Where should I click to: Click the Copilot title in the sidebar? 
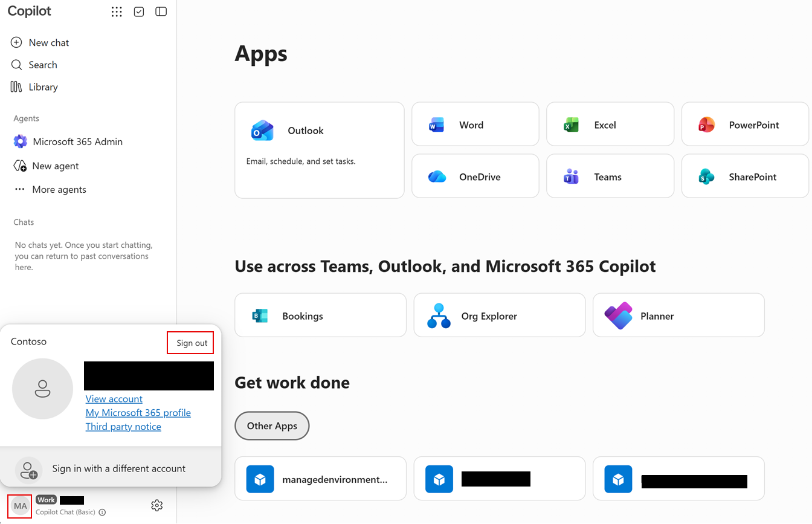pos(30,11)
